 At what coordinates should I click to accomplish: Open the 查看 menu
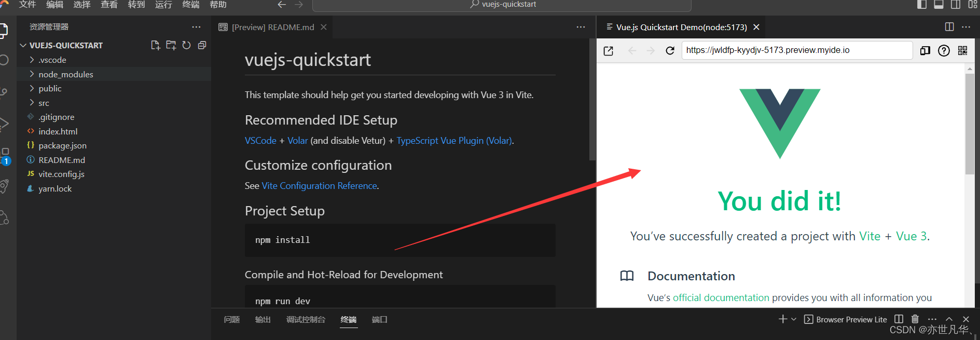(109, 4)
